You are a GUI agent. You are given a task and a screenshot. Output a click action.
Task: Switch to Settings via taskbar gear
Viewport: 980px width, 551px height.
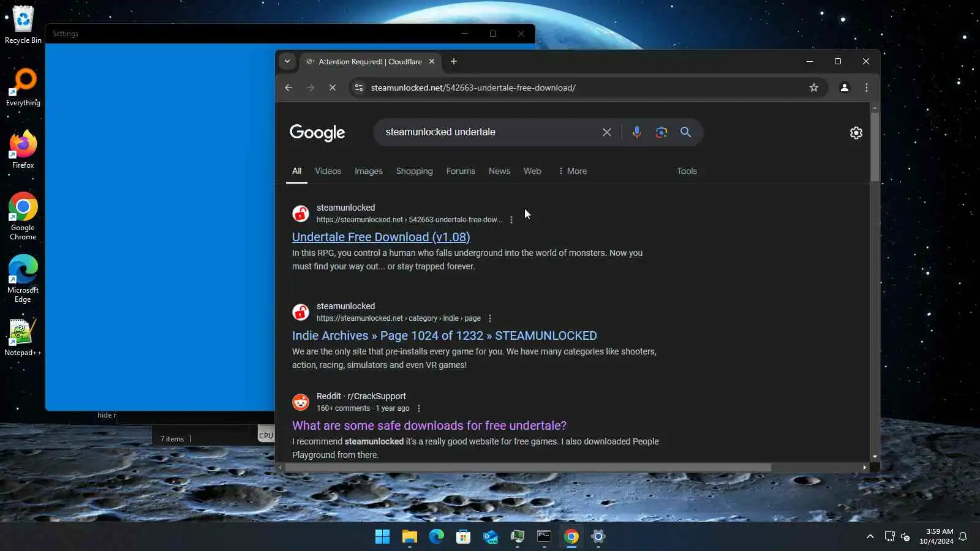598,537
